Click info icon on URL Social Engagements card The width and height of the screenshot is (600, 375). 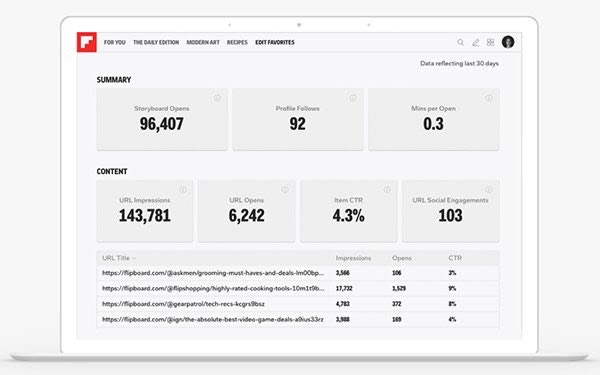click(x=489, y=189)
